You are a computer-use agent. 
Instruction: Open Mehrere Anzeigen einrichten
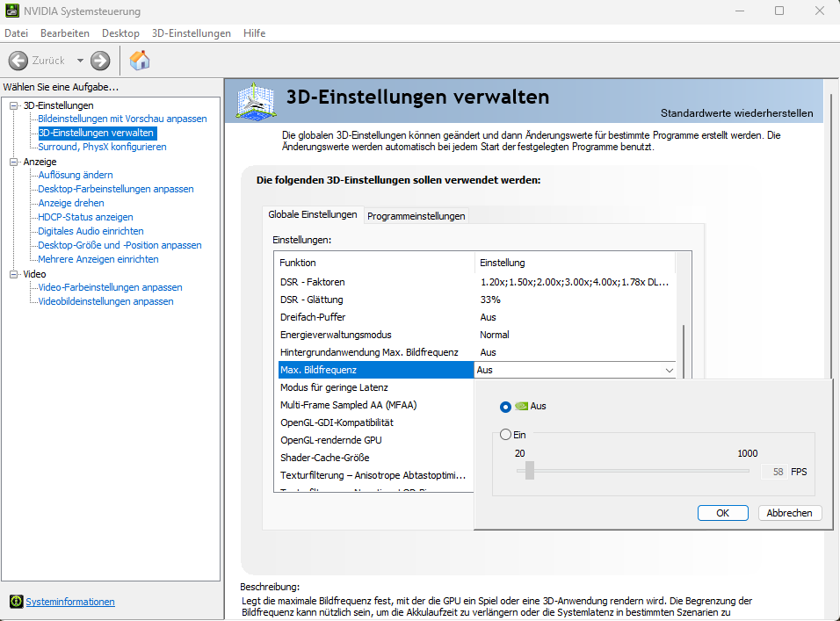98,259
